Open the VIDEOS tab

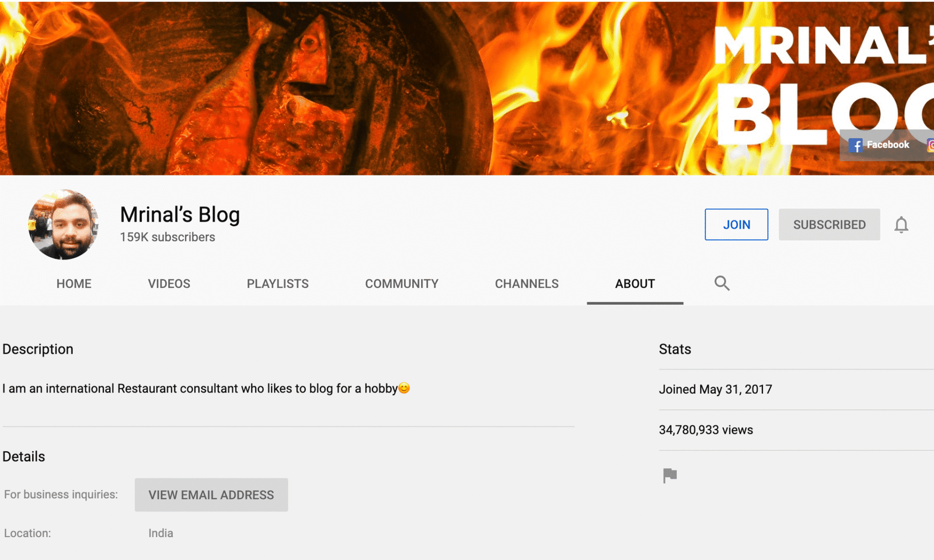(169, 284)
